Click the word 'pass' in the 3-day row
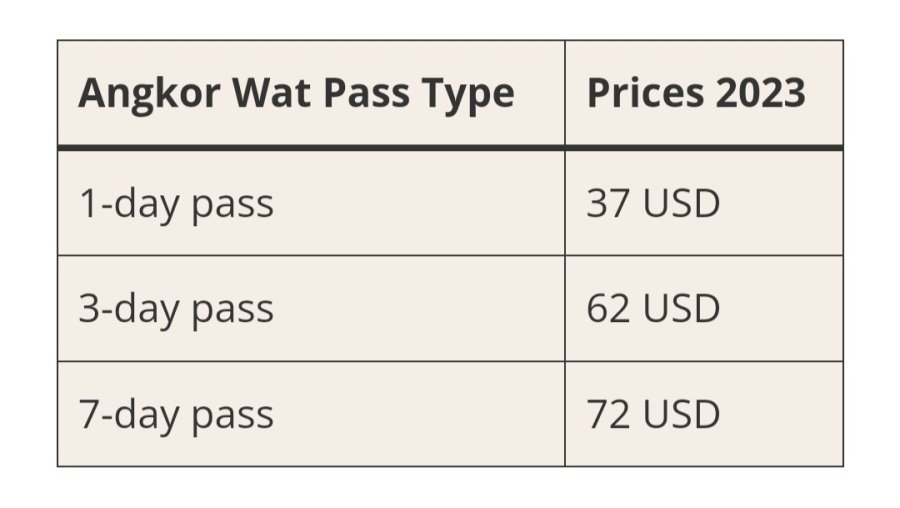Image resolution: width=900 pixels, height=508 pixels. click(232, 313)
